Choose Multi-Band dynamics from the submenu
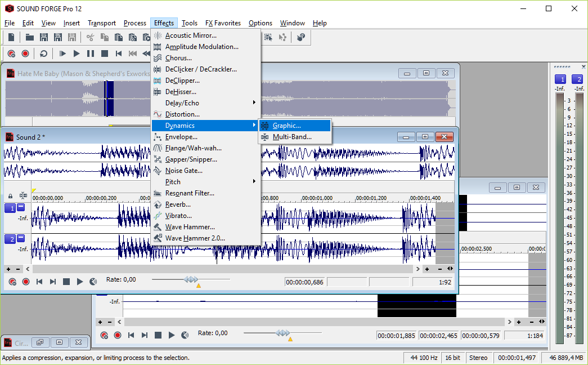The height and width of the screenshot is (365, 588). click(x=295, y=137)
